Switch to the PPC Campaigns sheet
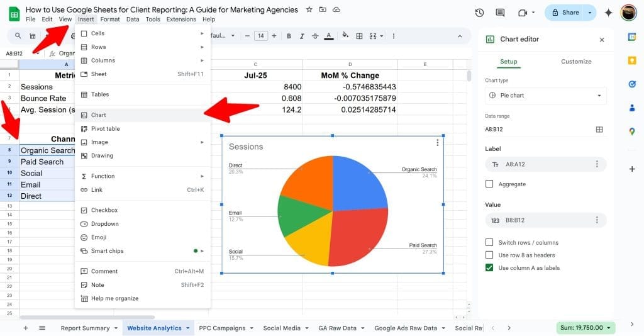The width and height of the screenshot is (644, 336). pyautogui.click(x=222, y=328)
